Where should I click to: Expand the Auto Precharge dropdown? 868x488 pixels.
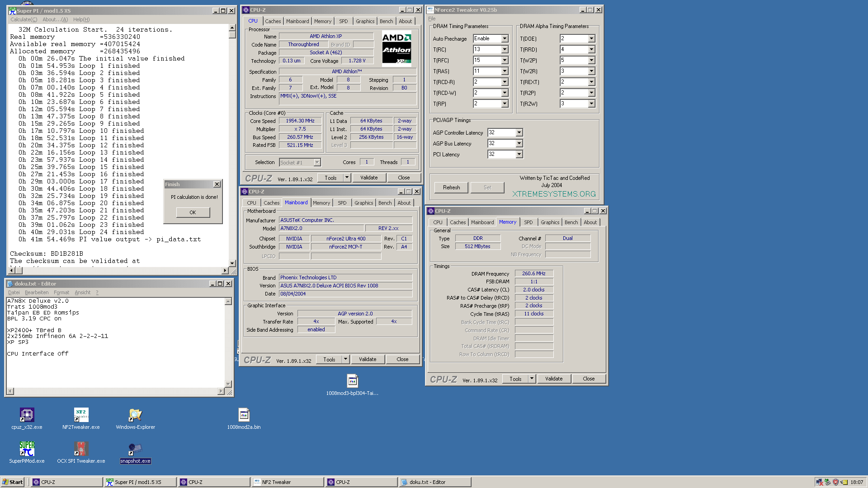[x=505, y=39]
